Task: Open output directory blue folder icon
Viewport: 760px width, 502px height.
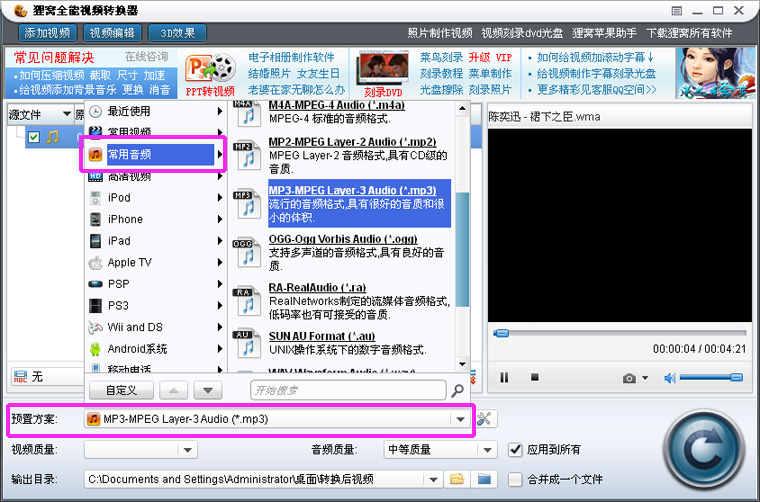Action: (484, 480)
